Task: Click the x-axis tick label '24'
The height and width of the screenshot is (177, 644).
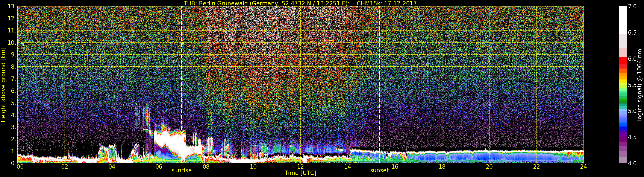Action: (583, 166)
